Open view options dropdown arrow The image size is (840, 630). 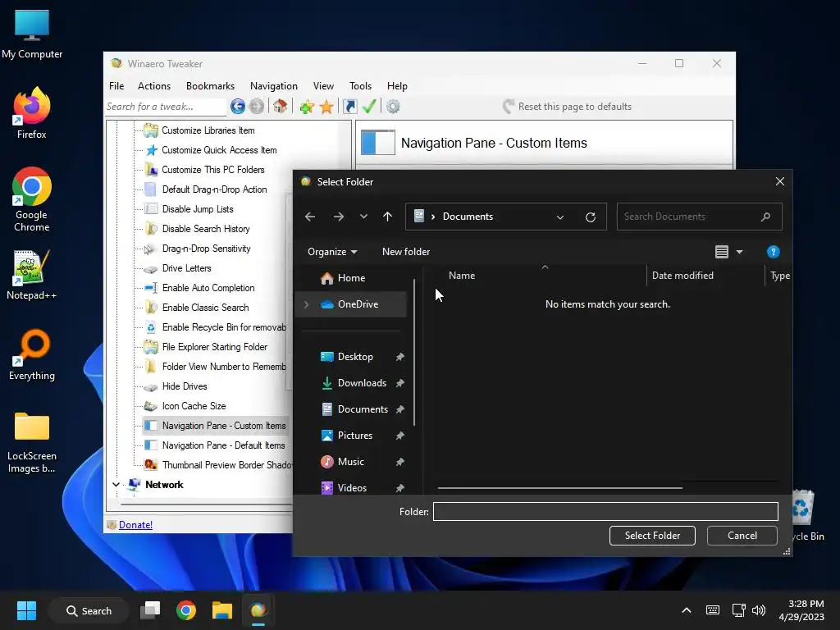pos(739,252)
